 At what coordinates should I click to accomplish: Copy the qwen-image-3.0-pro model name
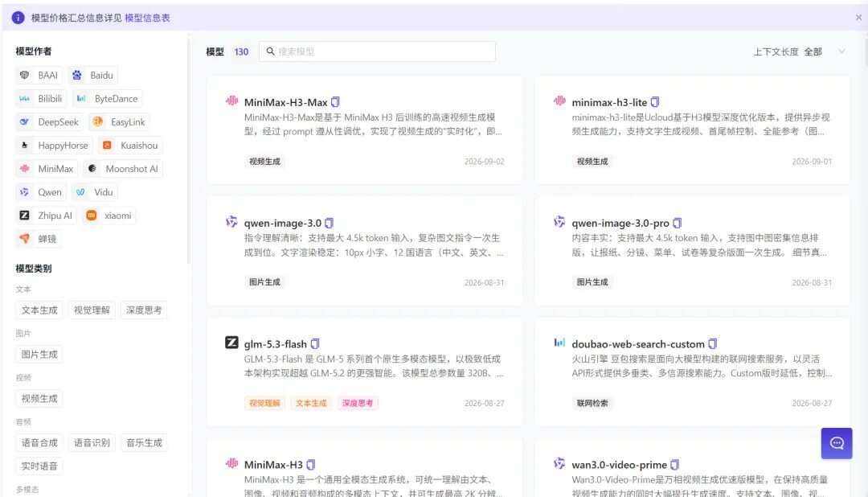[677, 223]
